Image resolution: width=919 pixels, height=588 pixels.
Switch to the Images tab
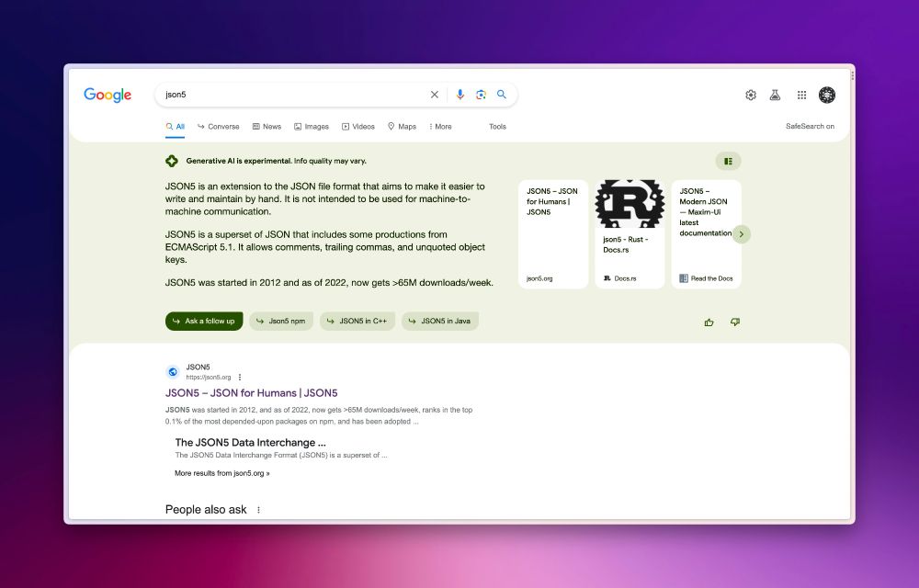pyautogui.click(x=312, y=127)
